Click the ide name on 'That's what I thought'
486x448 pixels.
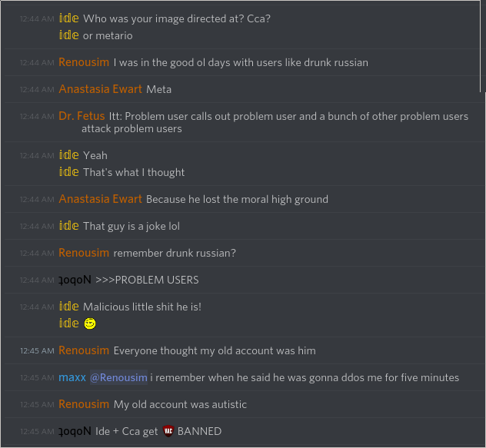click(x=68, y=172)
